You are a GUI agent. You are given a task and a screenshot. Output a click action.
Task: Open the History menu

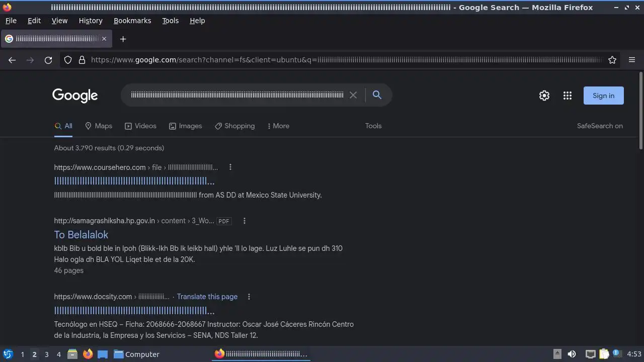(91, 21)
